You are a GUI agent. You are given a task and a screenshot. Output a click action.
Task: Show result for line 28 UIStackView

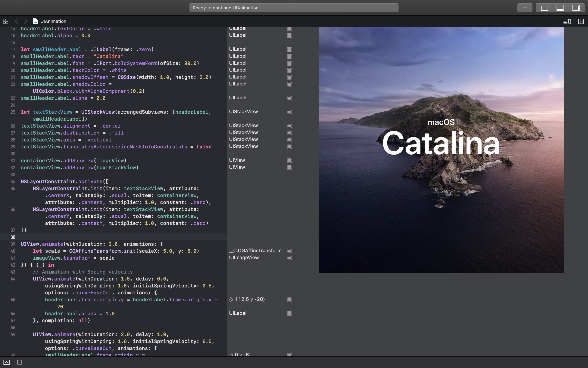click(x=289, y=140)
